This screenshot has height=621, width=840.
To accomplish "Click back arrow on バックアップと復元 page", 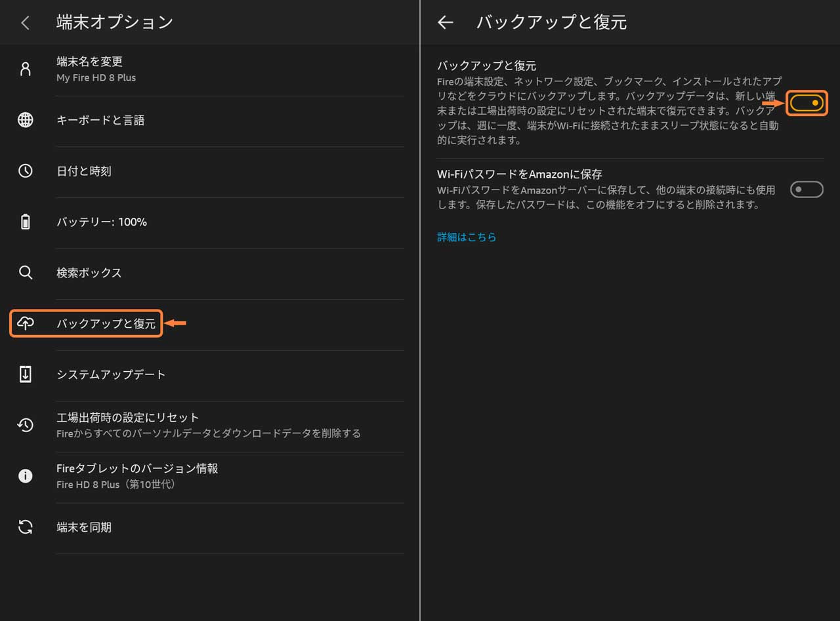I will [445, 22].
